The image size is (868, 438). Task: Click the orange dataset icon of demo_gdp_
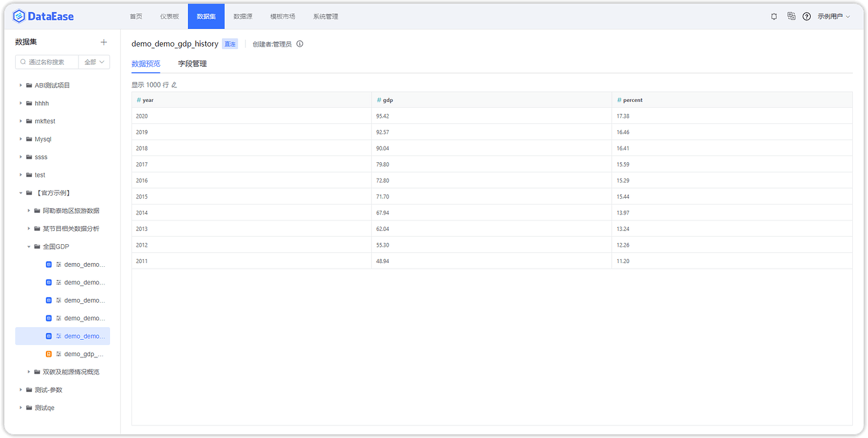coord(49,354)
